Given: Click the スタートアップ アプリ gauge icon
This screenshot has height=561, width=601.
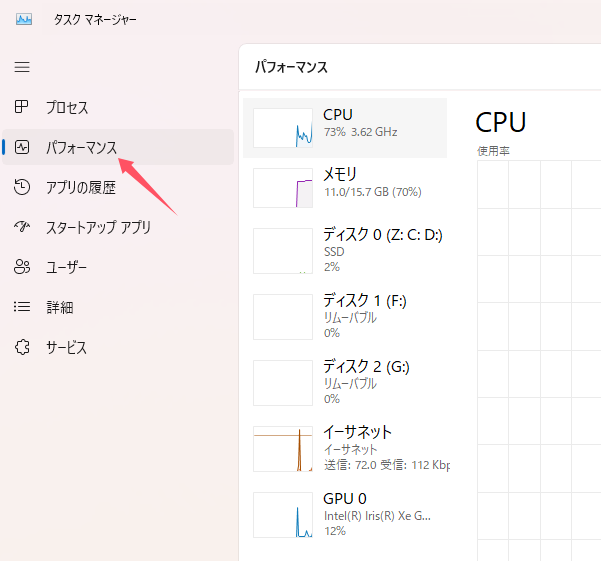Looking at the screenshot, I should (x=22, y=226).
